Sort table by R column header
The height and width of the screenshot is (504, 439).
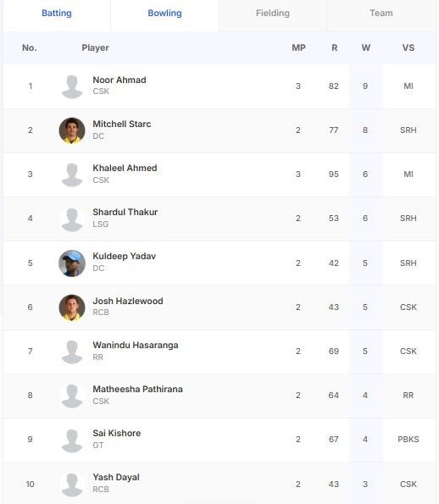335,48
